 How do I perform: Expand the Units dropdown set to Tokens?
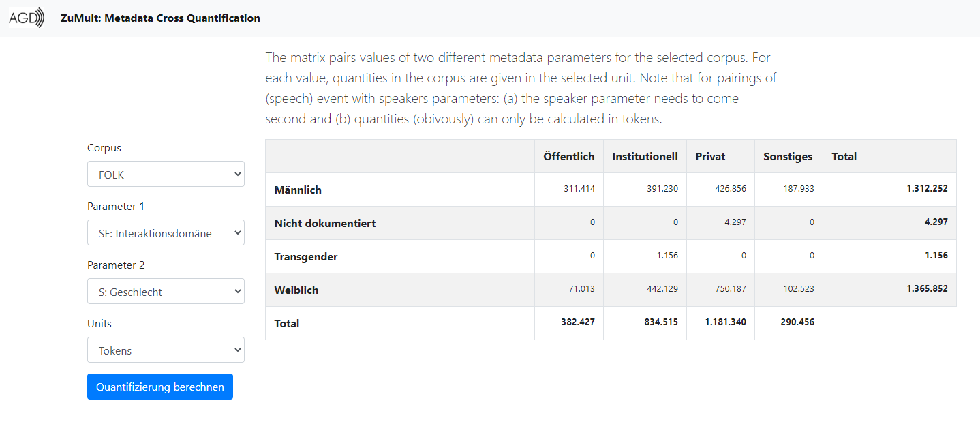[166, 350]
